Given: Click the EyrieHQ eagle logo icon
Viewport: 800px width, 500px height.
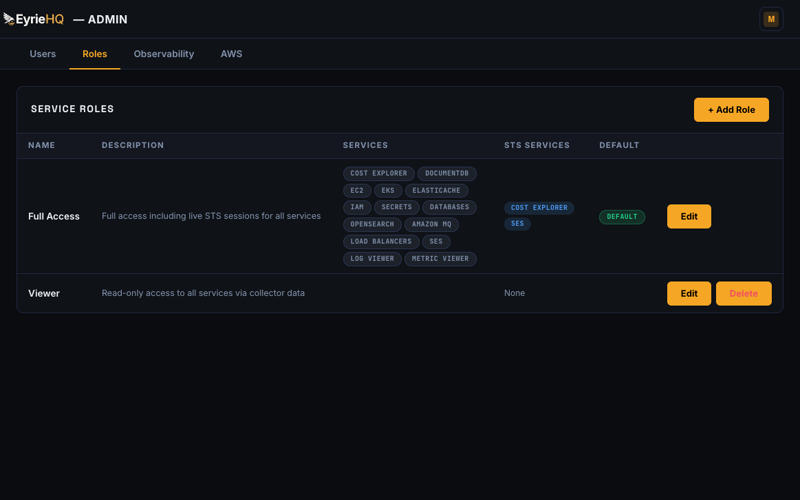Looking at the screenshot, I should (x=9, y=19).
